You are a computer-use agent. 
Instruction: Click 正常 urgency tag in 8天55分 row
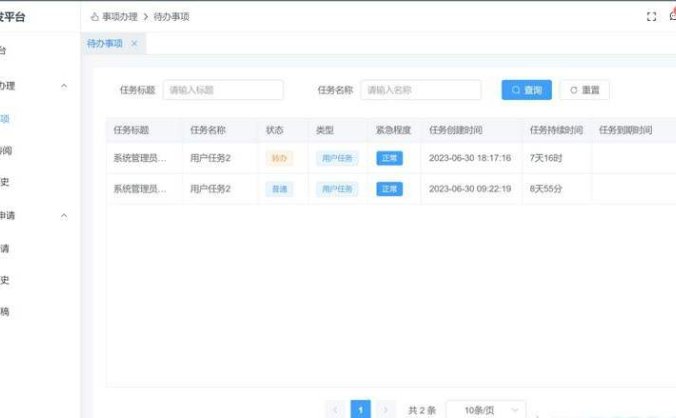389,189
